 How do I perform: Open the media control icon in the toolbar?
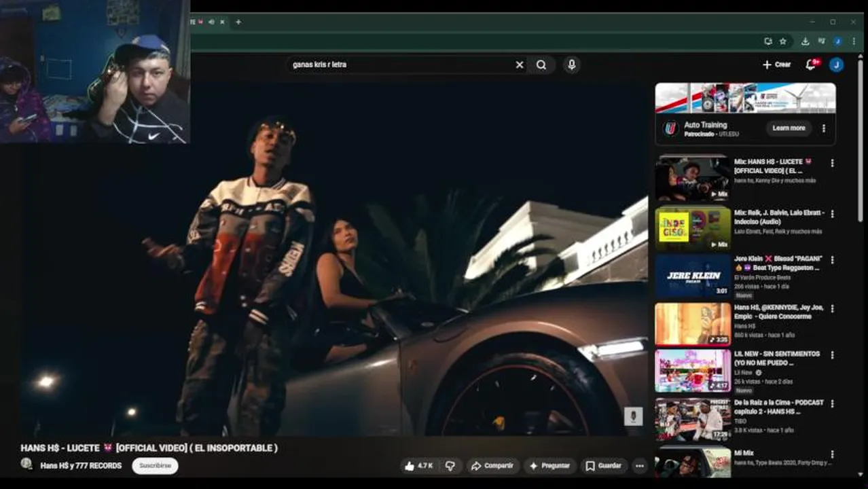[821, 41]
